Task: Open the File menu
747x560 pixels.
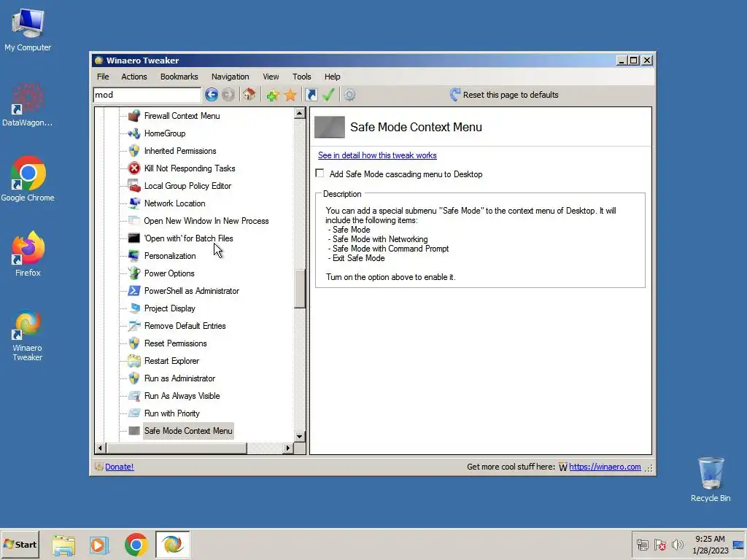Action: click(x=103, y=77)
